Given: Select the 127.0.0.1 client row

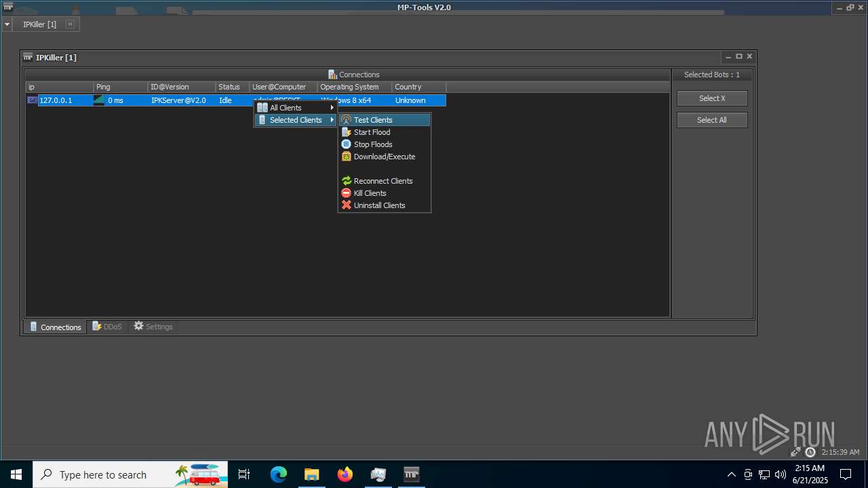Looking at the screenshot, I should click(236, 100).
